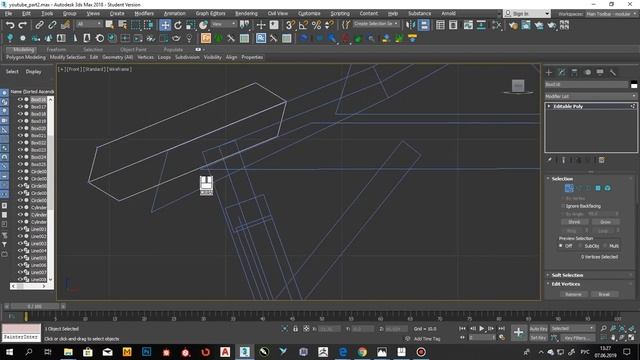Click the Grow selection button
Screen dimensions: 640x360
(605, 222)
